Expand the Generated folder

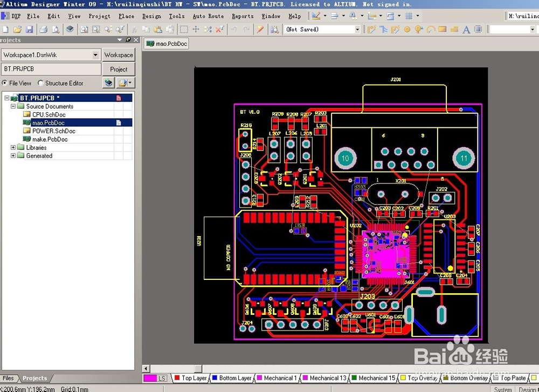[13, 156]
